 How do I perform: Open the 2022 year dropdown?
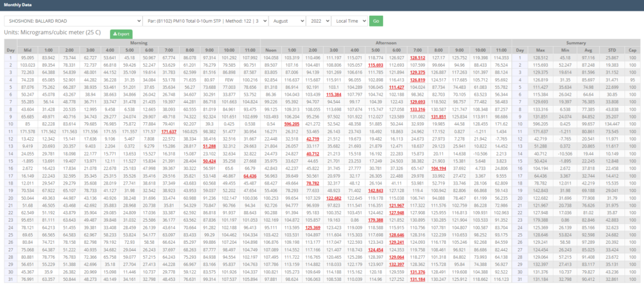click(x=318, y=21)
